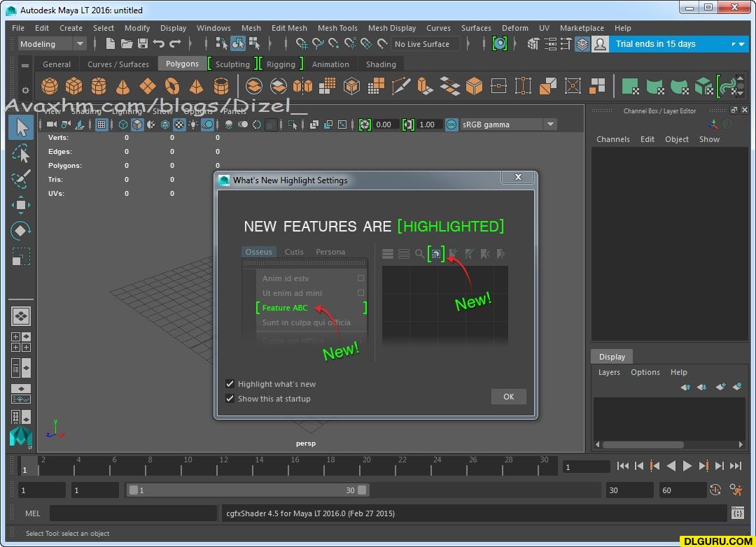Open the shelf tab switcher menu

click(x=25, y=65)
